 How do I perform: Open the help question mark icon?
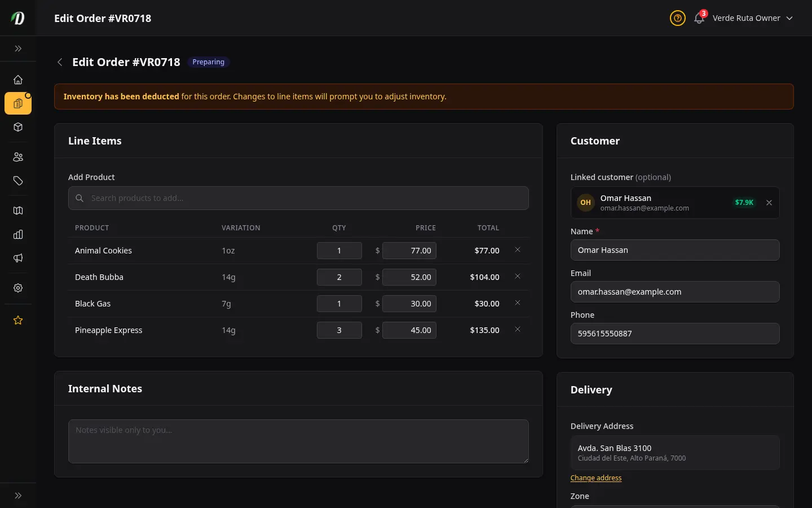[678, 18]
